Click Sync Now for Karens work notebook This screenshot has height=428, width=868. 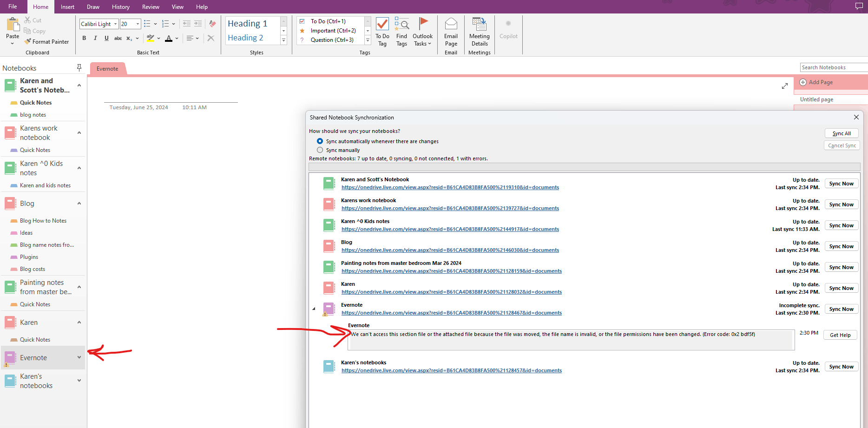[841, 204]
